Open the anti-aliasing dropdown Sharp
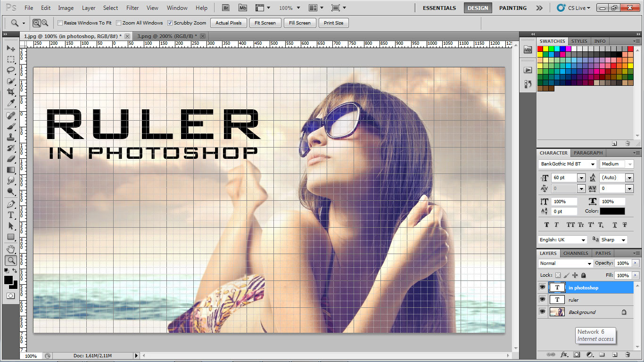This screenshot has width=644, height=362. tap(623, 240)
